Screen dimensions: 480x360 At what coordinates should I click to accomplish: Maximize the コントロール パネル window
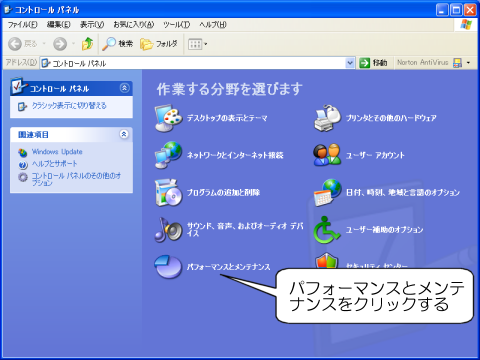456,10
